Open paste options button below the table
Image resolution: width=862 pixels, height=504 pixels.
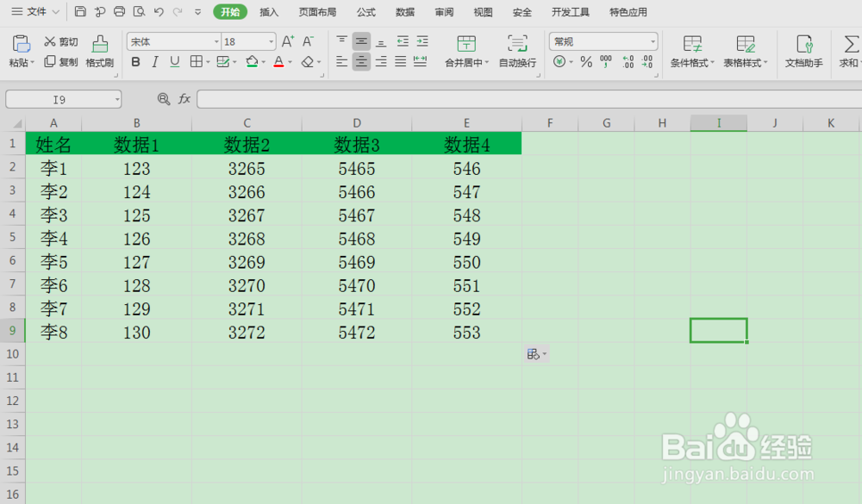(536, 354)
